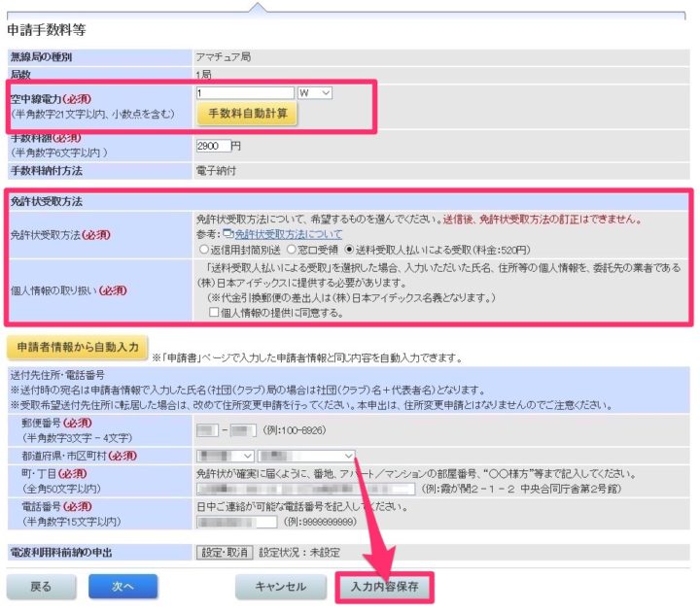The image size is (700, 612).
Task: Open the 都道府県 prefecture dropdown
Action: (226, 456)
